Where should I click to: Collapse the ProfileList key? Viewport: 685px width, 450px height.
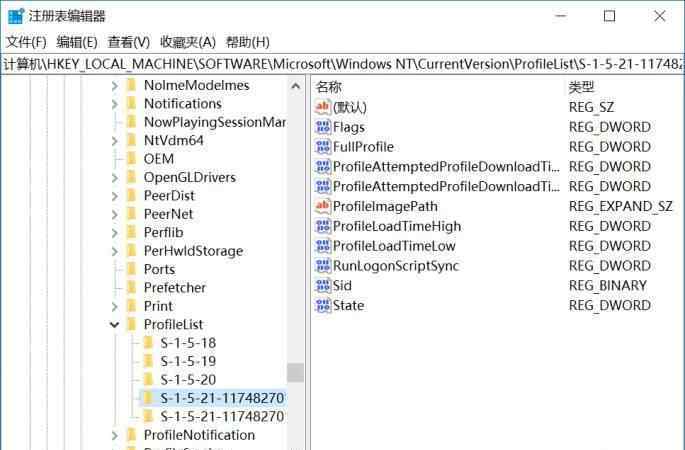(114, 325)
